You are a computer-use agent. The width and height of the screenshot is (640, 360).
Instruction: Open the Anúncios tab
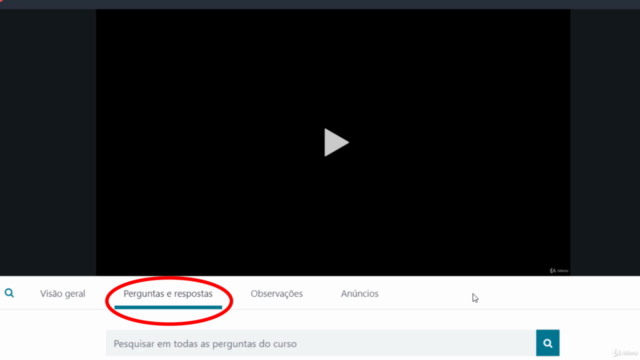coord(360,293)
